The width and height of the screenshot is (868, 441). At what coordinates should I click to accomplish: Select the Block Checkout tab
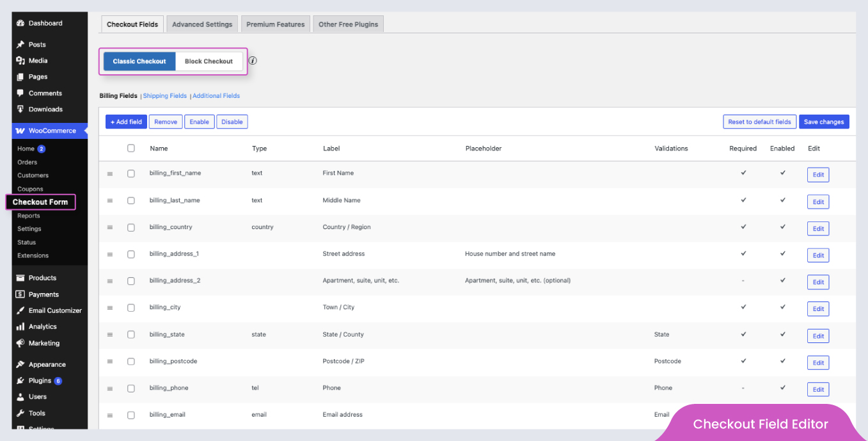209,61
